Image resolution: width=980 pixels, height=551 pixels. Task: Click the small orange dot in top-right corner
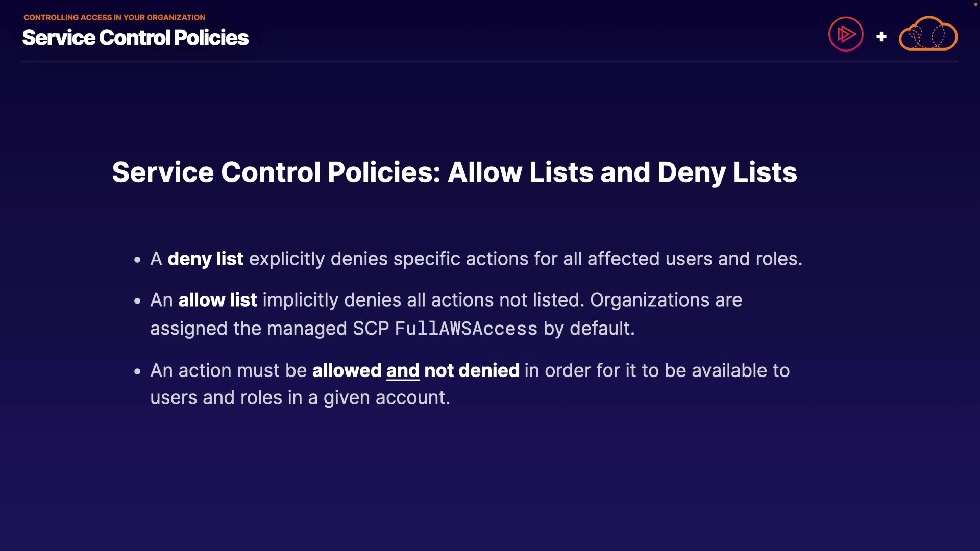tap(975, 4)
